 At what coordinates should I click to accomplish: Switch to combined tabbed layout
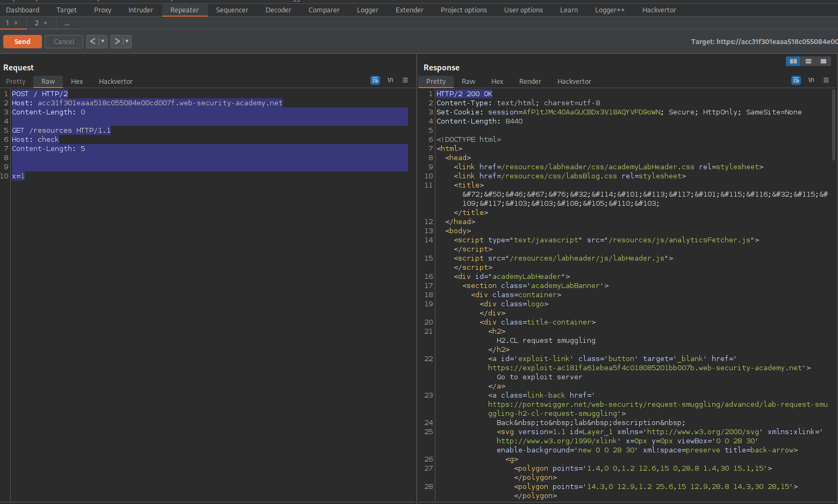pyautogui.click(x=823, y=61)
